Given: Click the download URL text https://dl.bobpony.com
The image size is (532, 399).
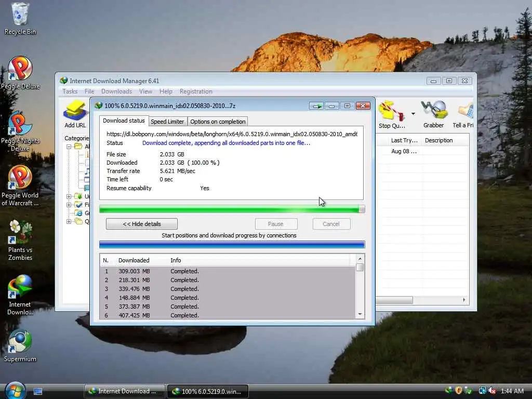Looking at the screenshot, I should pyautogui.click(x=232, y=134).
